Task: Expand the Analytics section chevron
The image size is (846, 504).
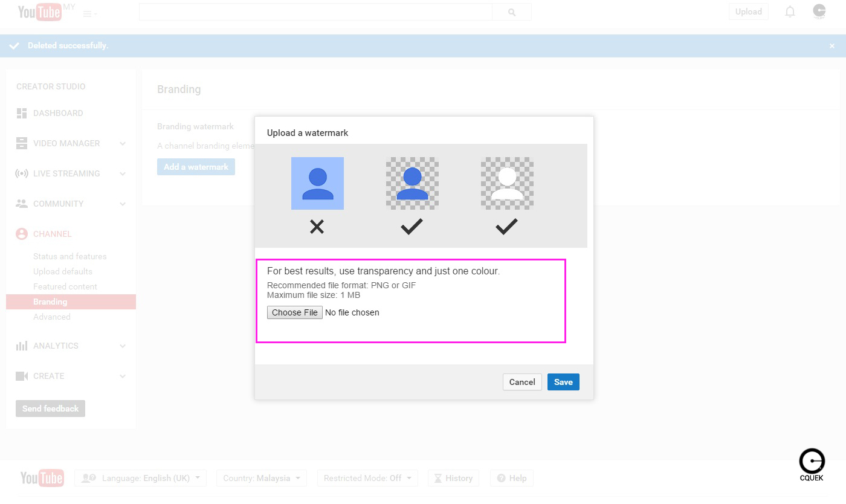Action: point(123,346)
